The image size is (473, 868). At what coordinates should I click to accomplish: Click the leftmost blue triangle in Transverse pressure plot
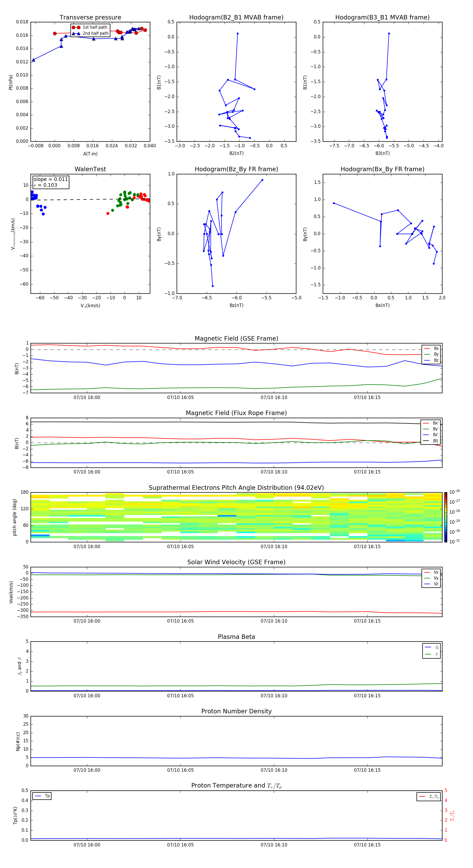pos(33,60)
